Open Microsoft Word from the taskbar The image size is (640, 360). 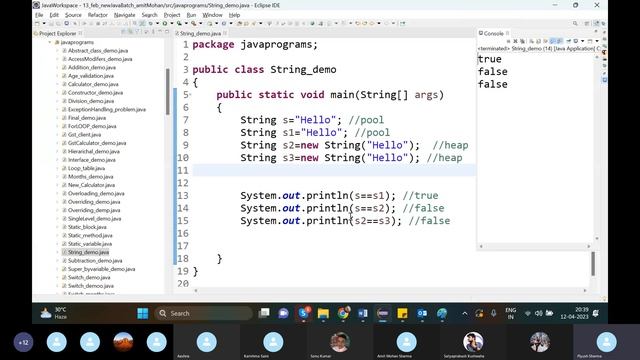pos(362,313)
